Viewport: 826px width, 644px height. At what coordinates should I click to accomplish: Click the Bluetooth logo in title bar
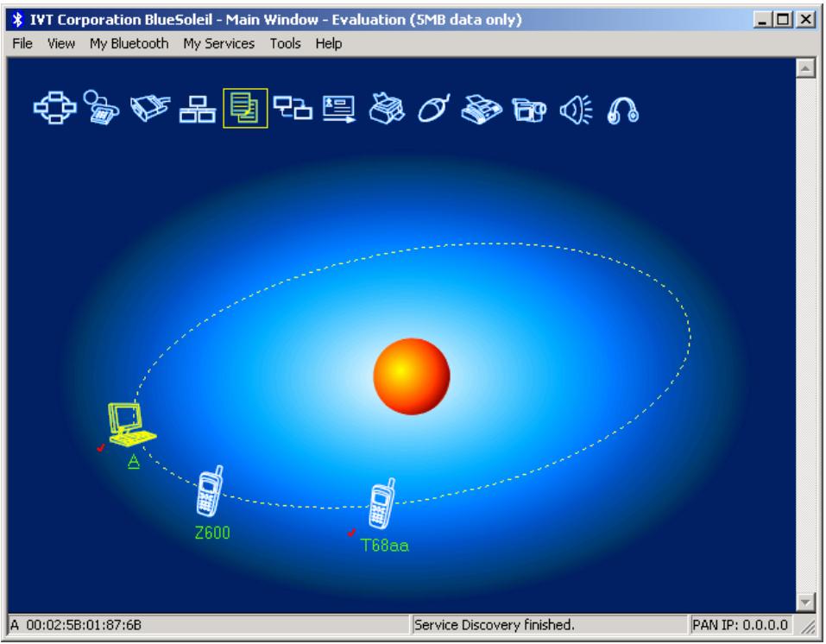17,20
